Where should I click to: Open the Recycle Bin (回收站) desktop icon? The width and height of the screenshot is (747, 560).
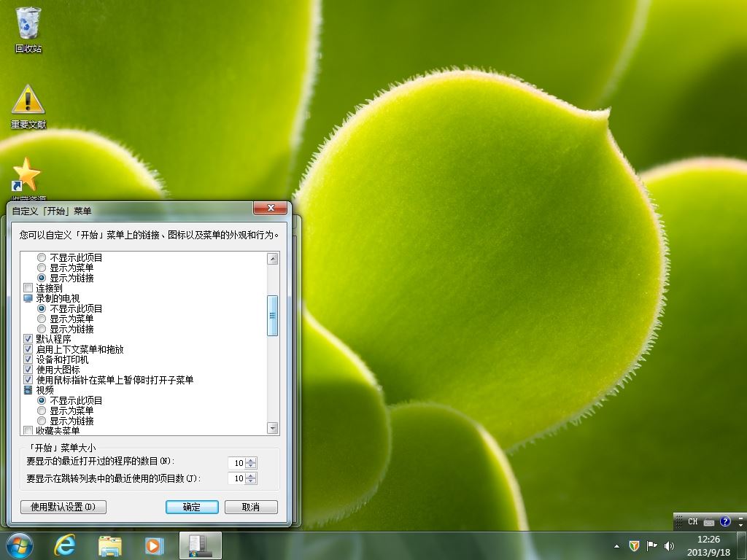[x=28, y=29]
